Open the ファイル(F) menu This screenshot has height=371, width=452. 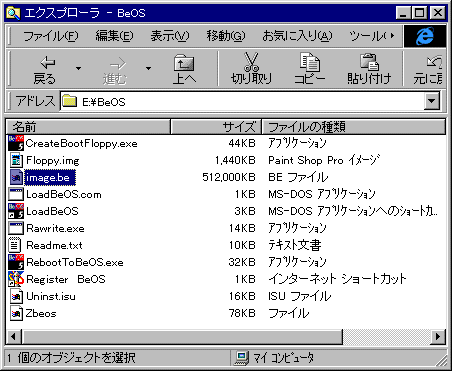[x=51, y=36]
